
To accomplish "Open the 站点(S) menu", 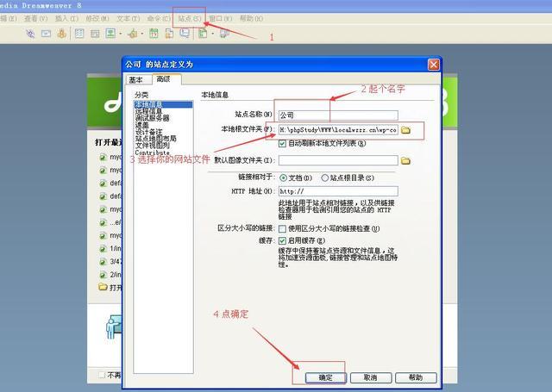I will tap(190, 18).
